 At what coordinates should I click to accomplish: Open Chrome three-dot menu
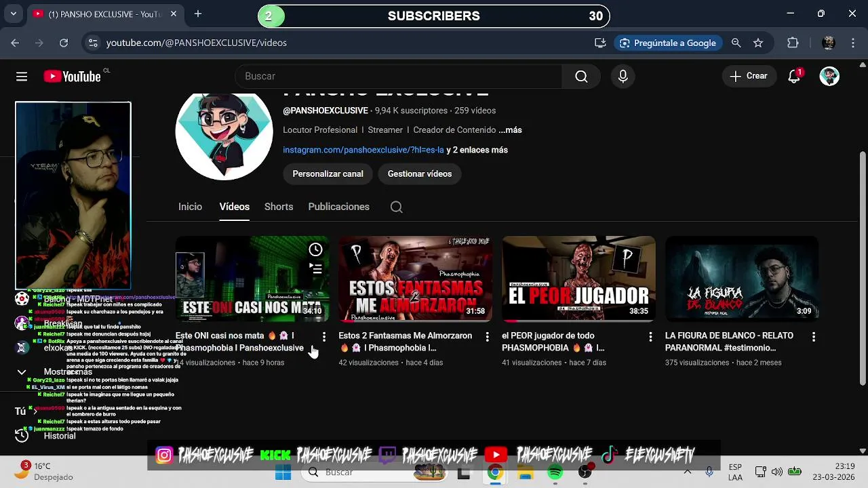(x=853, y=43)
